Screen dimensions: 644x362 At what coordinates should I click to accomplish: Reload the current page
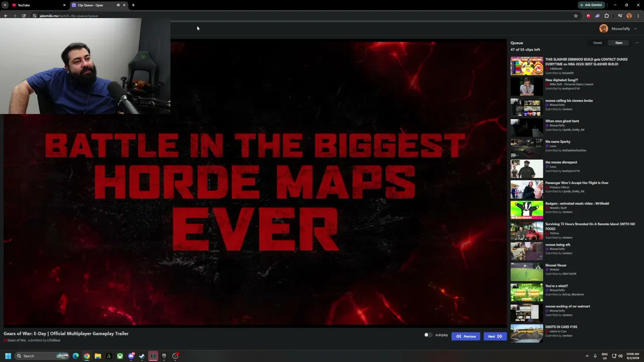(24, 16)
